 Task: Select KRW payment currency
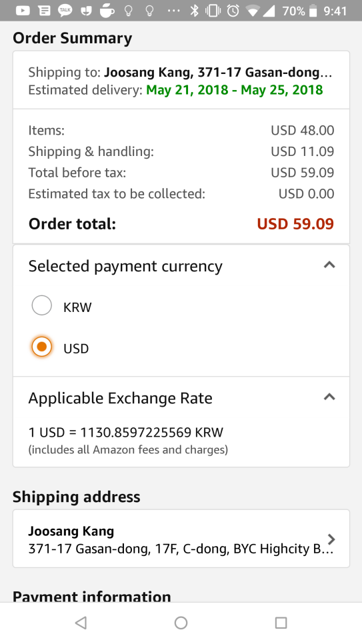(x=42, y=305)
